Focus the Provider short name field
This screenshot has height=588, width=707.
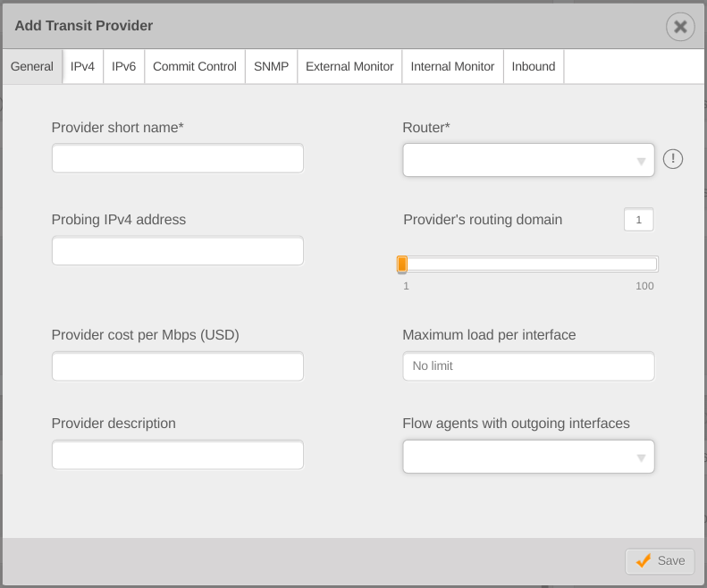[178, 158]
